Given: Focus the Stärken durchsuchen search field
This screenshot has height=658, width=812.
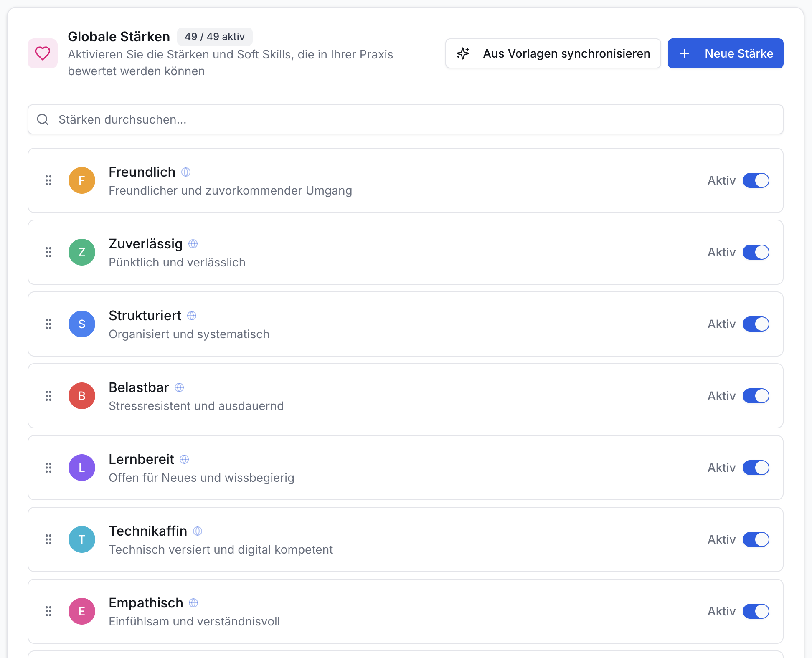Looking at the screenshot, I should point(405,119).
